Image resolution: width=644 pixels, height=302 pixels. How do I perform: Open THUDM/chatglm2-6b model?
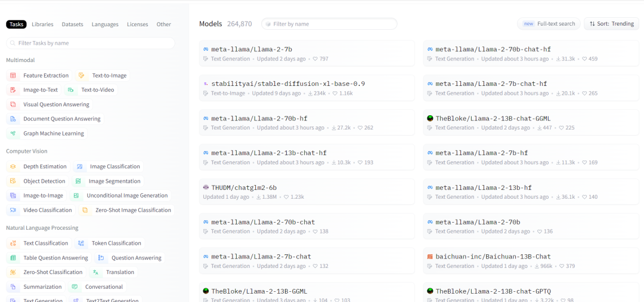[x=307, y=192]
